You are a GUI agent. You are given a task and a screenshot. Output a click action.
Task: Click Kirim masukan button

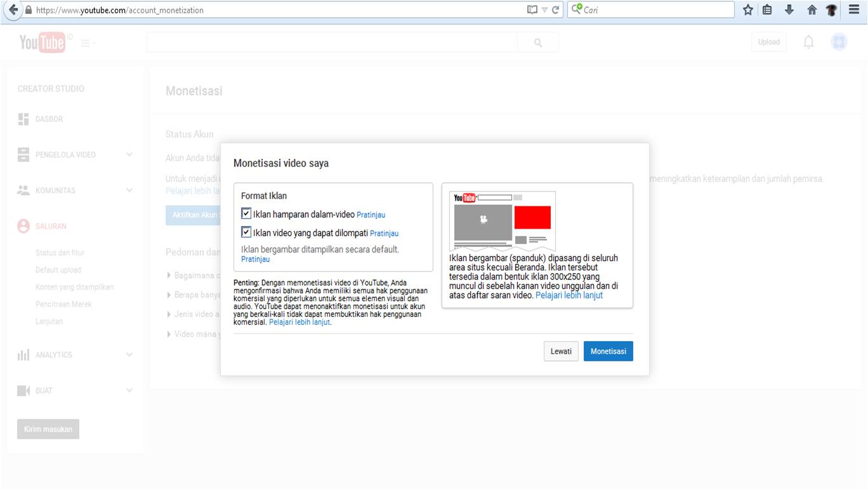click(x=48, y=429)
